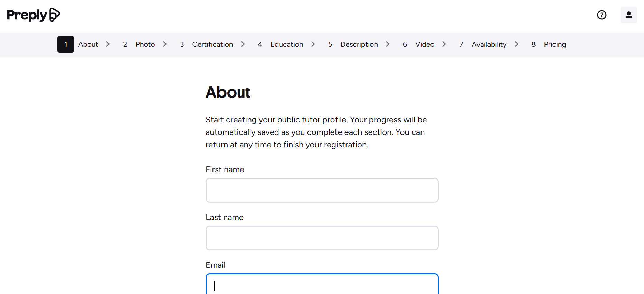Jump to the Description step
Screen dimensions: 644x294
(359, 44)
